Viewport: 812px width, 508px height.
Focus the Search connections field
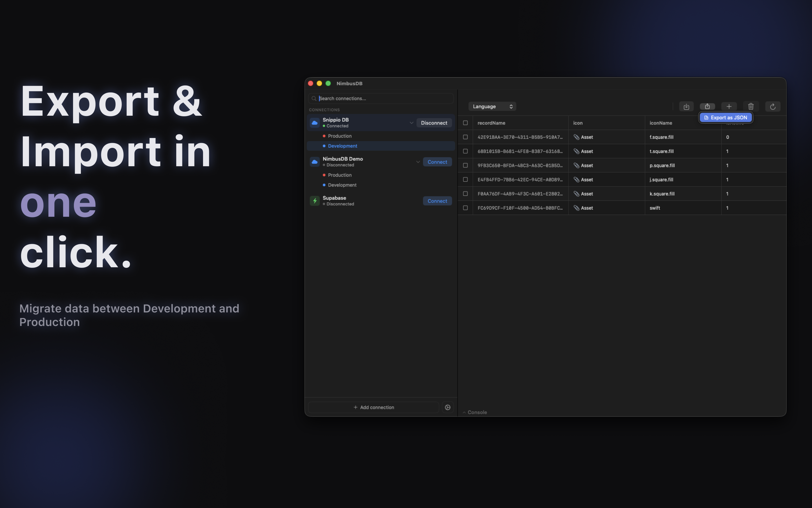click(381, 98)
